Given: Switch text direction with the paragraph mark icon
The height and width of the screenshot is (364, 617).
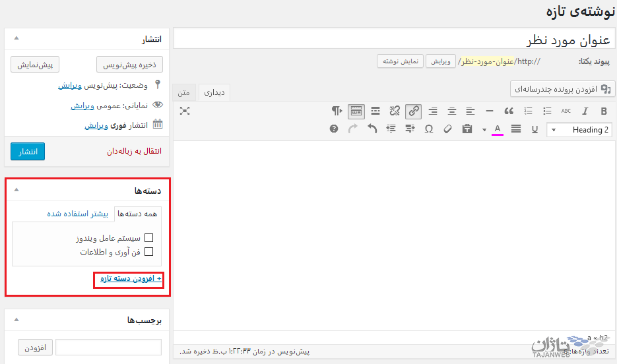Looking at the screenshot, I should [337, 111].
